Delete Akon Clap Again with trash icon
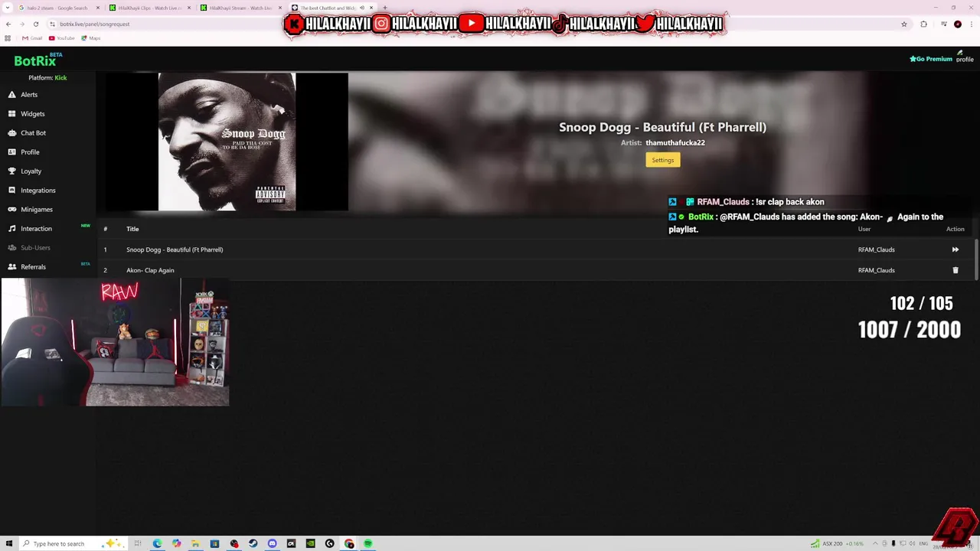This screenshot has width=980, height=551. [955, 270]
